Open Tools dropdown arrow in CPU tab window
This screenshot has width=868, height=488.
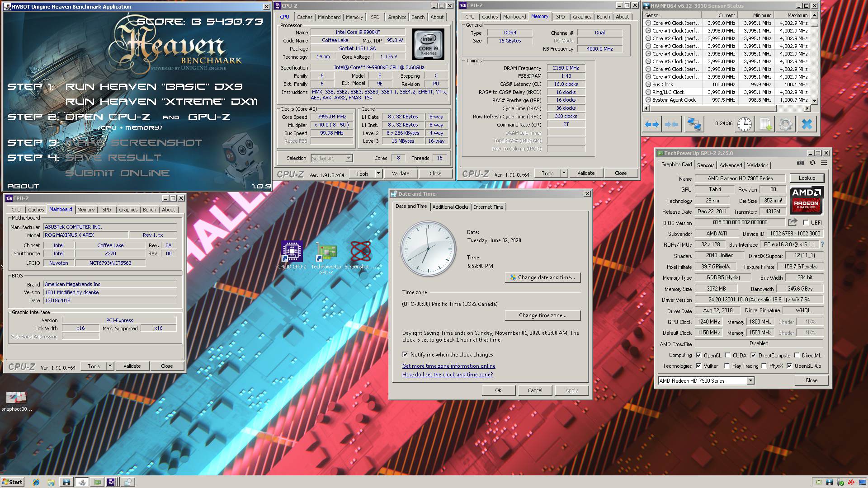378,174
